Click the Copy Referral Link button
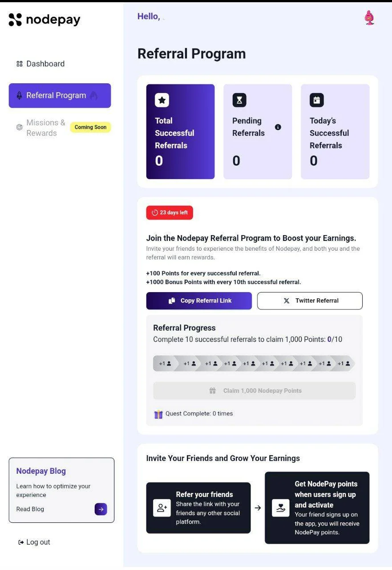Image resolution: width=392 pixels, height=570 pixels. pos(199,301)
